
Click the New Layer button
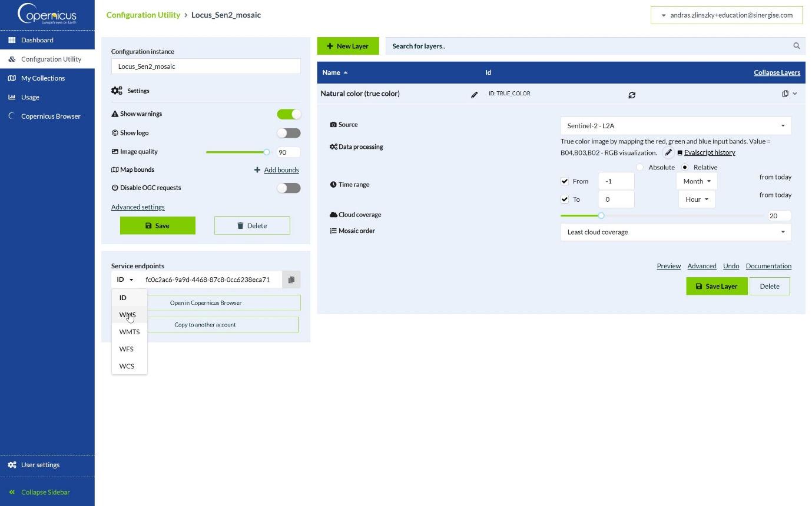point(348,46)
